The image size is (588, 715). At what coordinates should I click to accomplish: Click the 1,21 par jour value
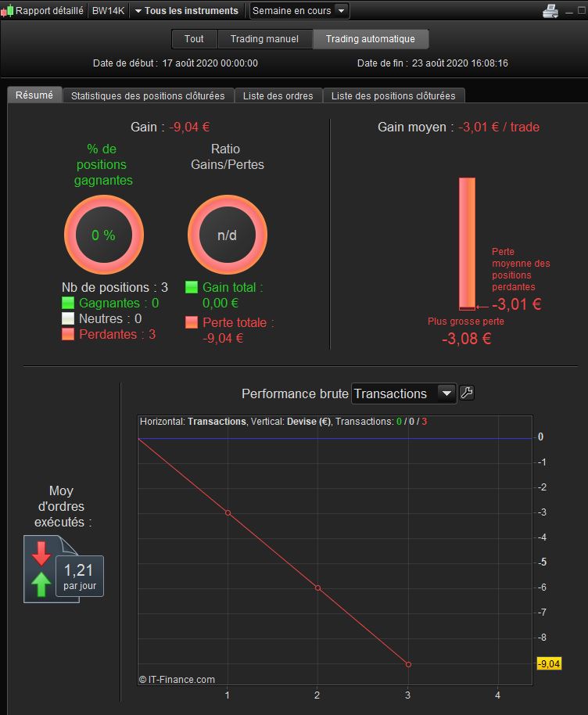click(80, 577)
